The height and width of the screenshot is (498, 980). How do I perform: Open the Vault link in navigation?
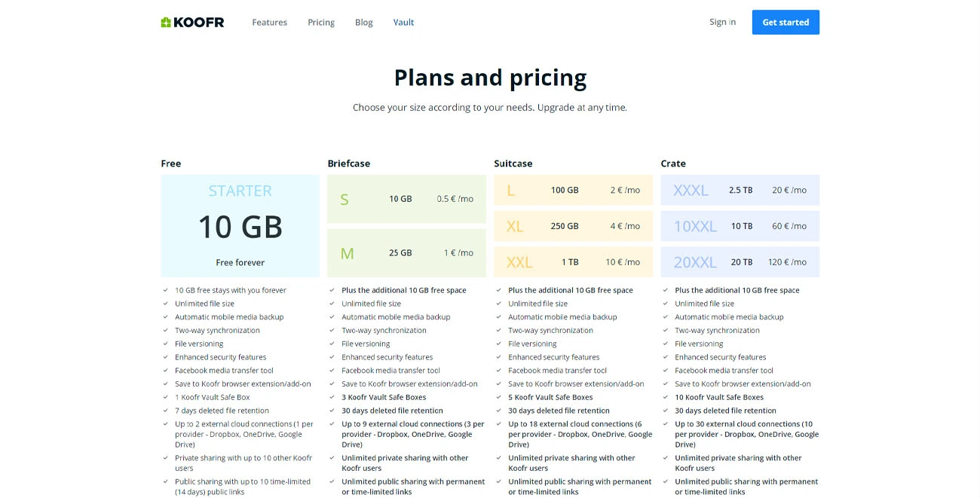click(x=403, y=23)
